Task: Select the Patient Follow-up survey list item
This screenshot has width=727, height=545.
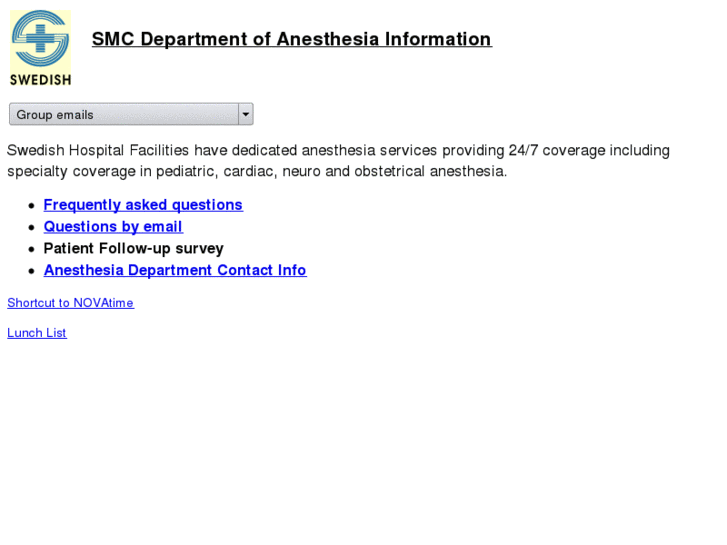Action: [x=133, y=248]
